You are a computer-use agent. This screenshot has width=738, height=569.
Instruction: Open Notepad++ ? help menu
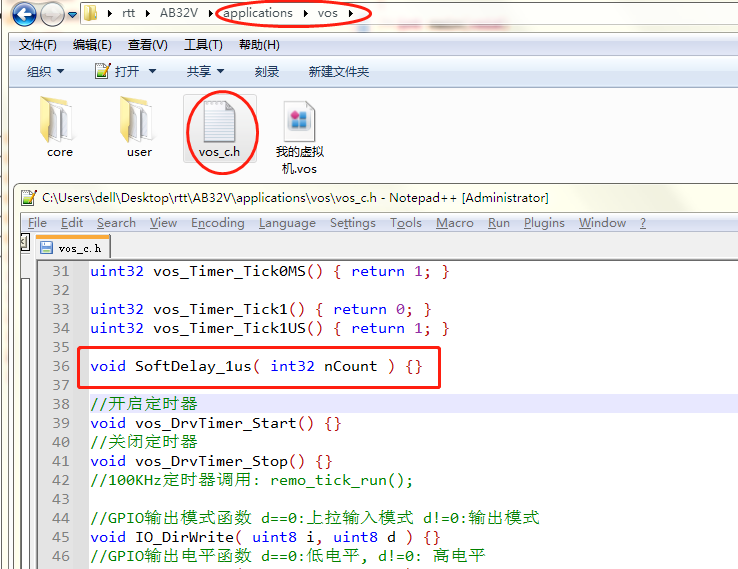tap(643, 223)
